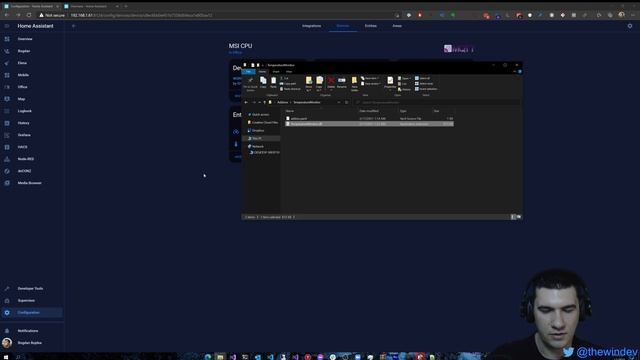The width and height of the screenshot is (640, 360).
Task: Click the Paste icon in Explorer ribbon
Action: pos(273,82)
